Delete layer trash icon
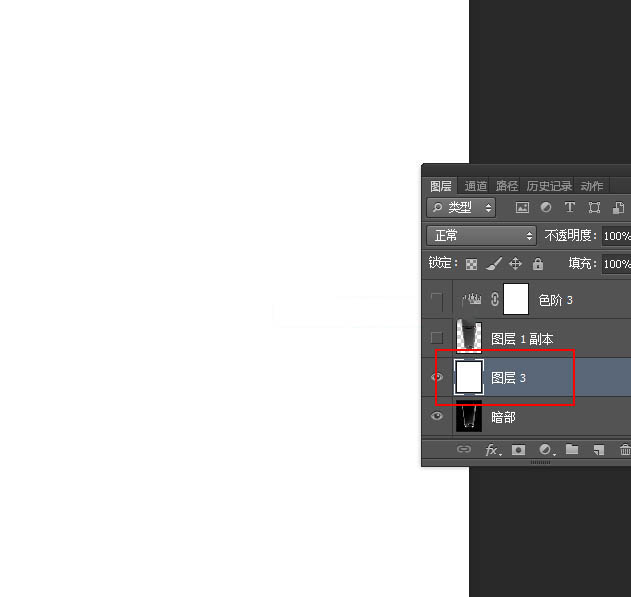The height and width of the screenshot is (597, 631). 625,449
